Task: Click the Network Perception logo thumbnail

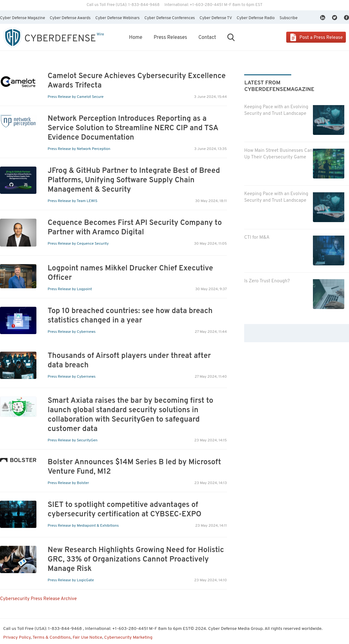Action: coord(18,121)
